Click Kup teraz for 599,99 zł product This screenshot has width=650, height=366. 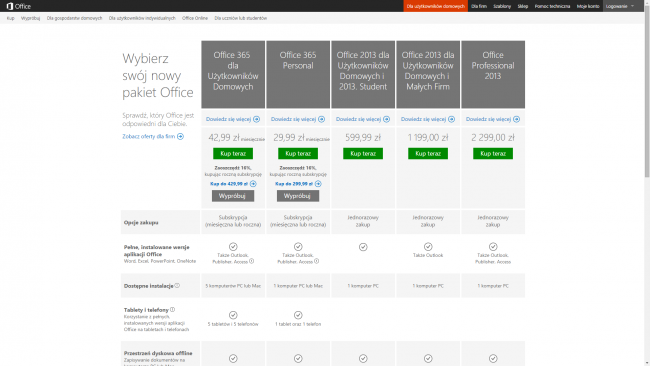pyautogui.click(x=363, y=154)
